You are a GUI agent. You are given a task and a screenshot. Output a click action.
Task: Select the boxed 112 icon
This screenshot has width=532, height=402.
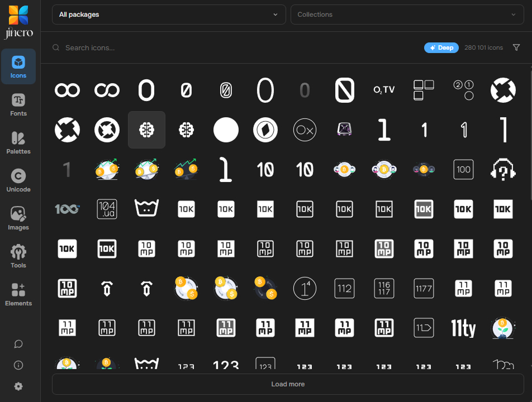pyautogui.click(x=344, y=289)
